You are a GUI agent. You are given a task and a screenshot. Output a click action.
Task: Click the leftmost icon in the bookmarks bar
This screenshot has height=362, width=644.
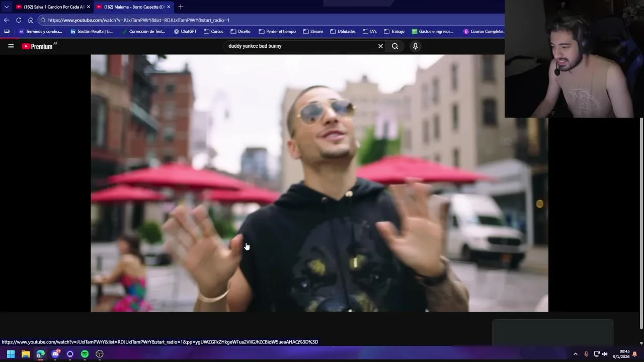pyautogui.click(x=7, y=32)
